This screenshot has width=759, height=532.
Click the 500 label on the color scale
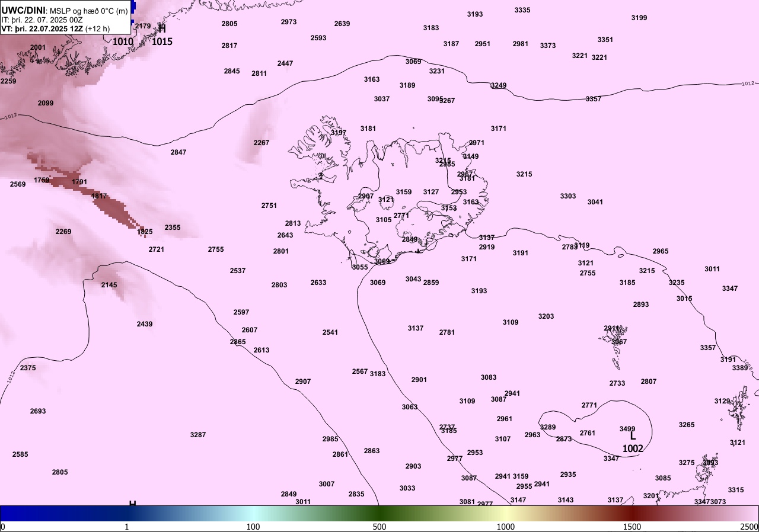pyautogui.click(x=379, y=527)
